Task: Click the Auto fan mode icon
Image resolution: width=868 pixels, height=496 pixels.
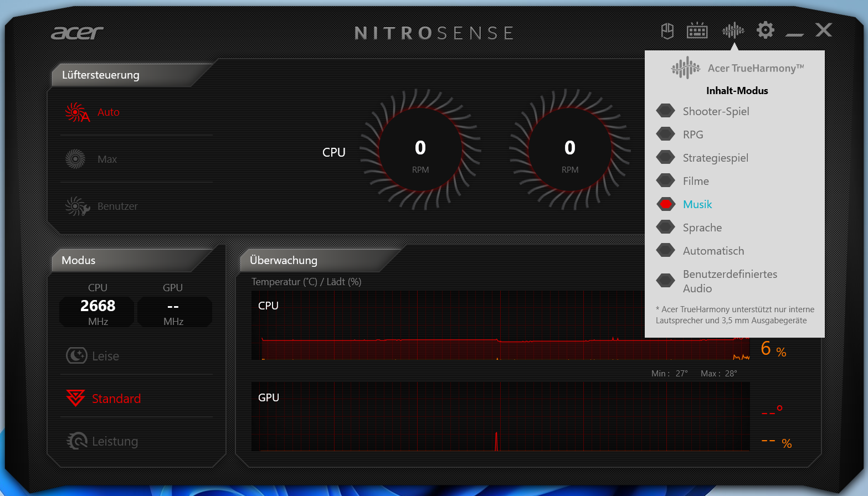Action: point(77,112)
